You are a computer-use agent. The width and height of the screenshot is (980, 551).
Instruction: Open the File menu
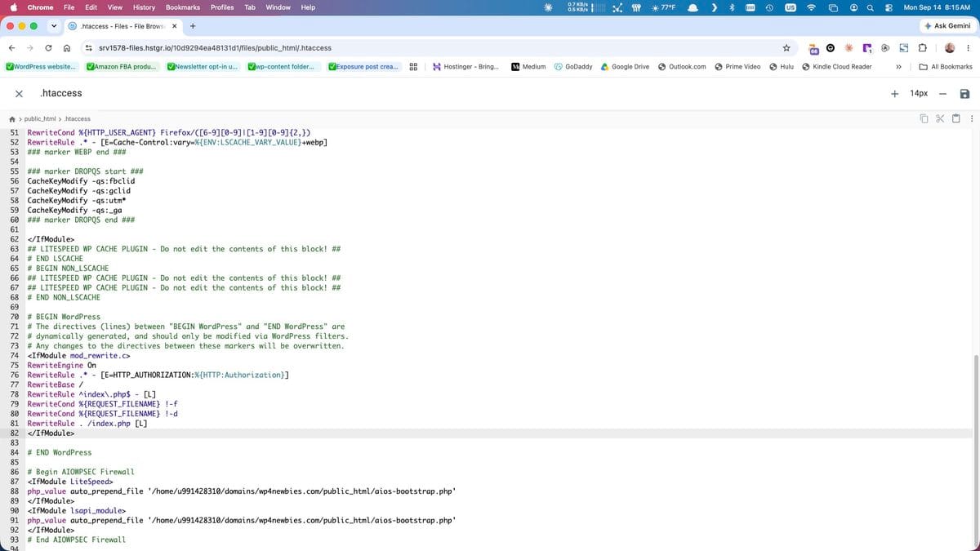69,7
